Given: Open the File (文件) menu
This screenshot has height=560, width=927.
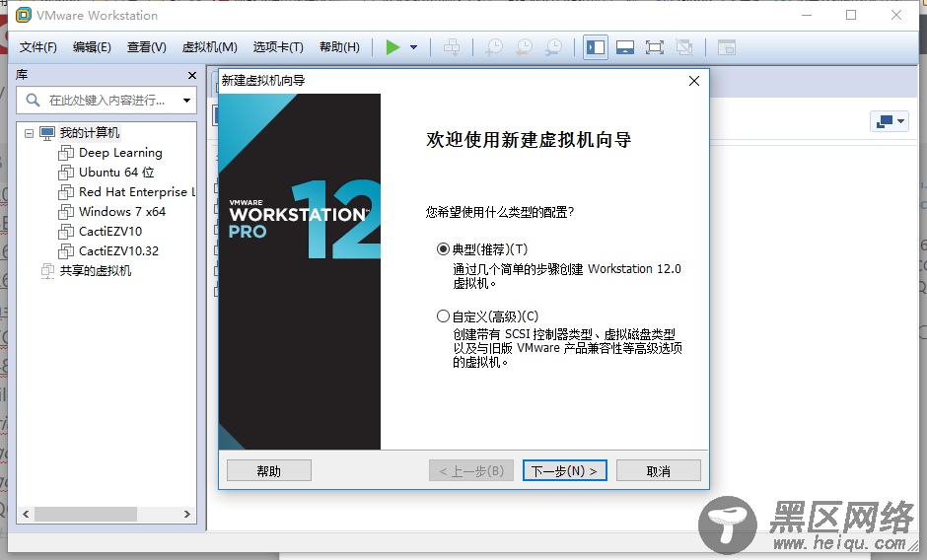Looking at the screenshot, I should 37,47.
